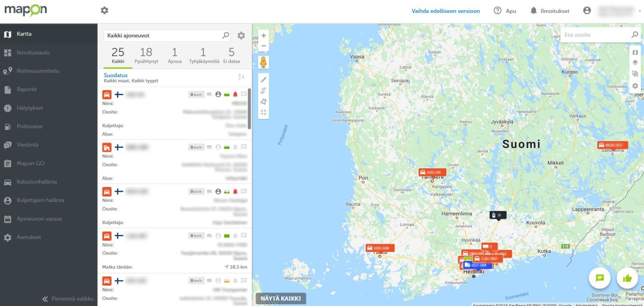Viewport: 644px width, 306px height.
Task: Open the map layers icon
Action: click(635, 63)
